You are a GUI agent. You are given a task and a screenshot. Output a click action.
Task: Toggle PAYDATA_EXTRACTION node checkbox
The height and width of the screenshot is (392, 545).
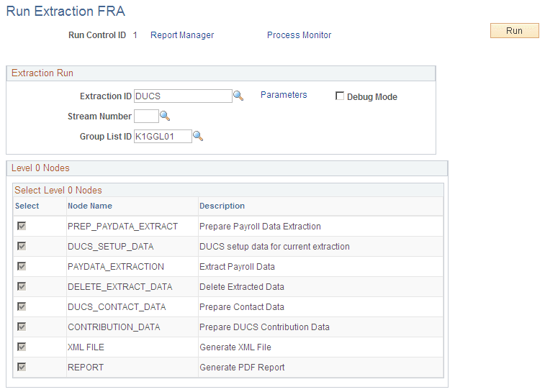pyautogui.click(x=22, y=267)
